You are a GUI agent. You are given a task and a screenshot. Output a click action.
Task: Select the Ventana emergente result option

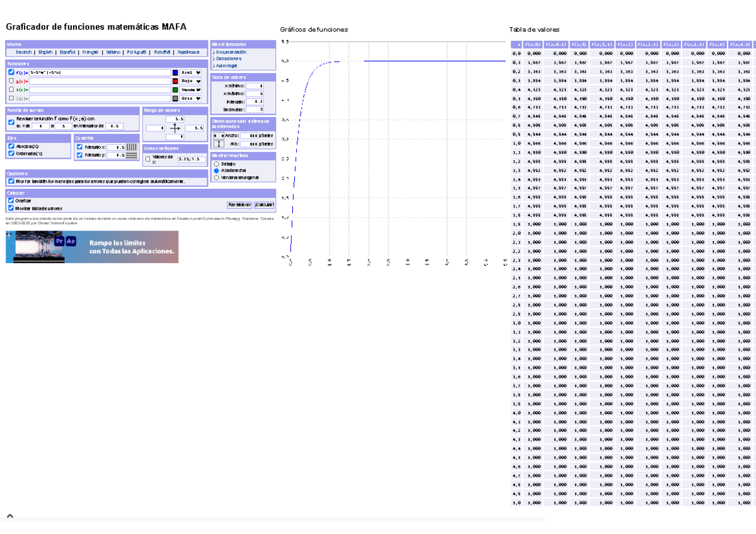(x=216, y=178)
